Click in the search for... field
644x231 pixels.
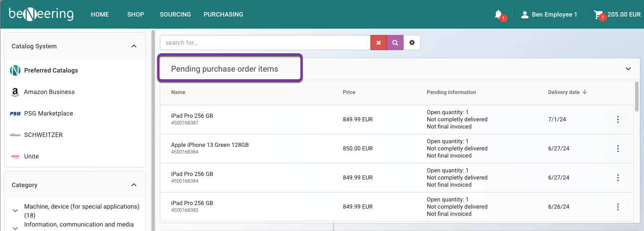(x=264, y=43)
